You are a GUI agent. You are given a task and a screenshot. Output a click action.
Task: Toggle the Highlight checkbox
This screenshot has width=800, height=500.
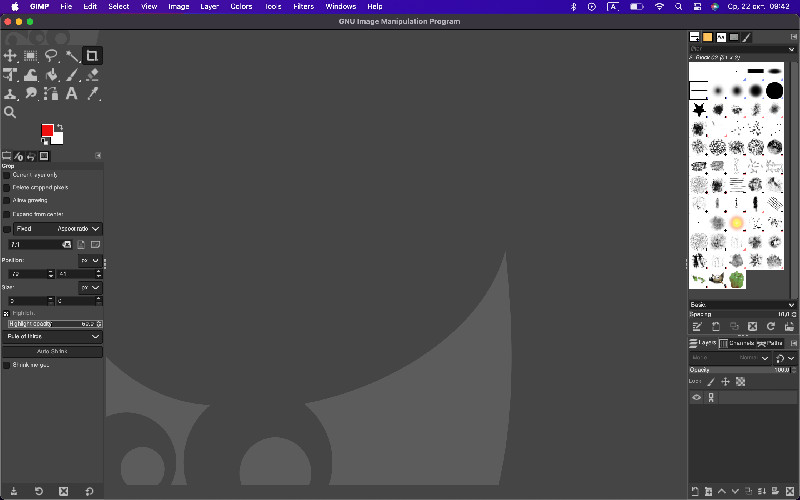tap(7, 313)
